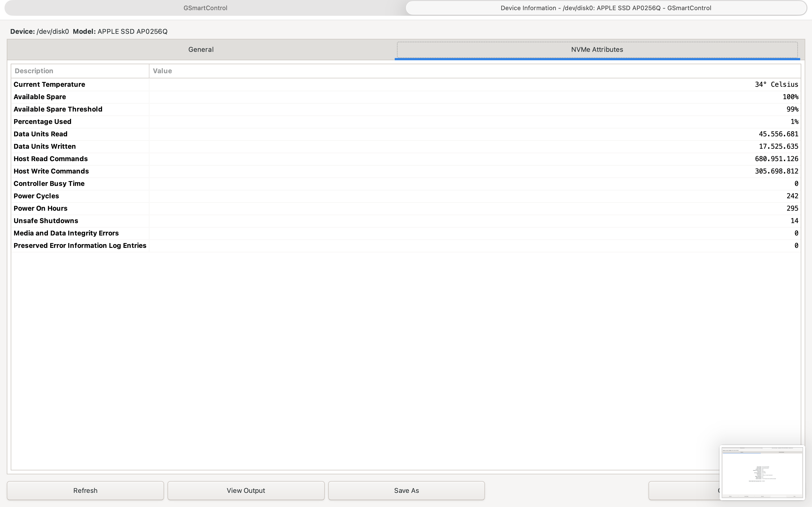
Task: Click the Save As button
Action: click(x=406, y=491)
